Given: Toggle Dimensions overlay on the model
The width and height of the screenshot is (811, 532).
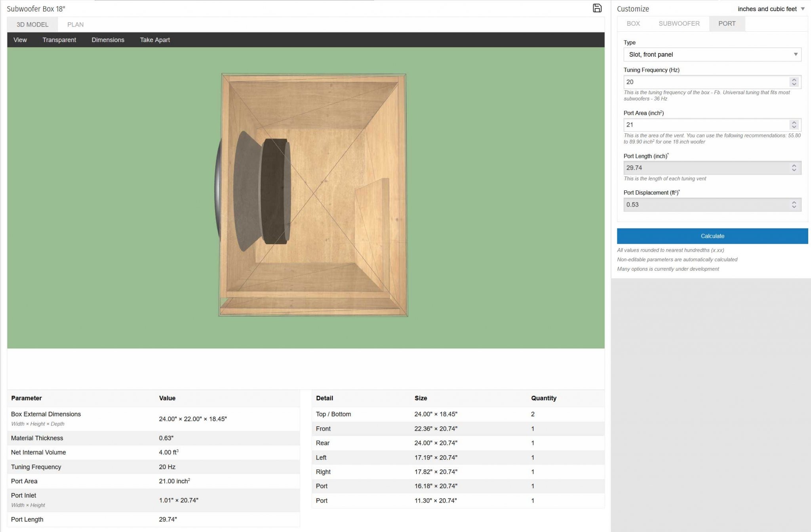Looking at the screenshot, I should pyautogui.click(x=108, y=40).
